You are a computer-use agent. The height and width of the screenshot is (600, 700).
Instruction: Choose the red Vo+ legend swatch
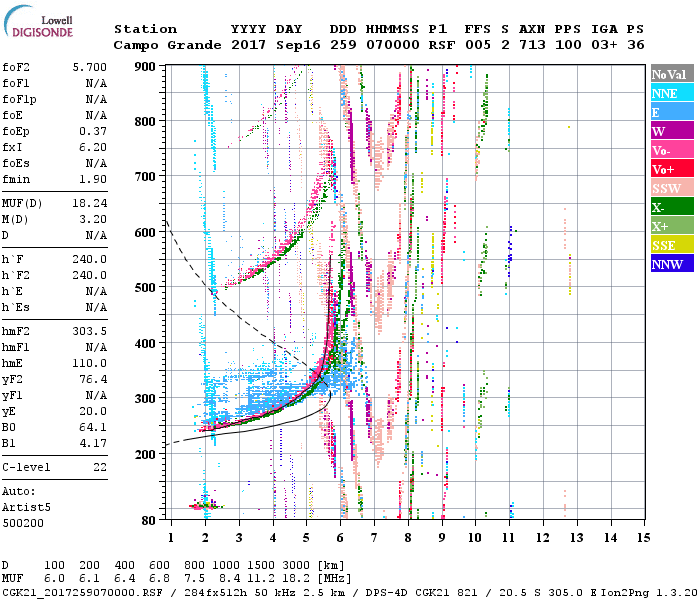[x=671, y=169]
